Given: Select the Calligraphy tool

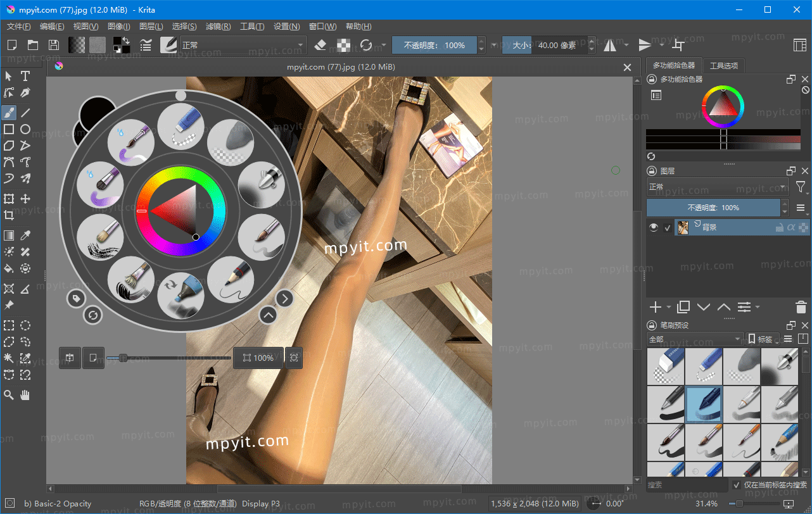Looking at the screenshot, I should (x=25, y=93).
